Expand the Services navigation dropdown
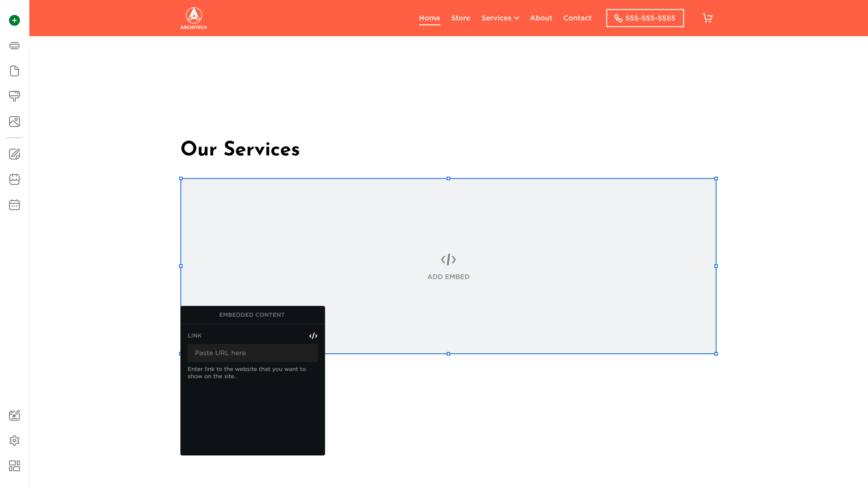This screenshot has width=868, height=488. (500, 18)
